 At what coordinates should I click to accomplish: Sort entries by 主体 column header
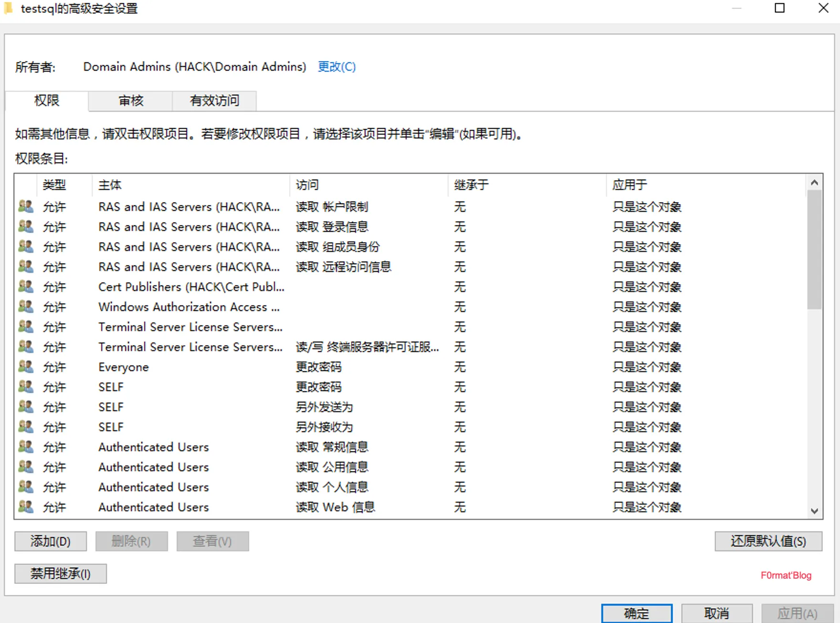(110, 185)
